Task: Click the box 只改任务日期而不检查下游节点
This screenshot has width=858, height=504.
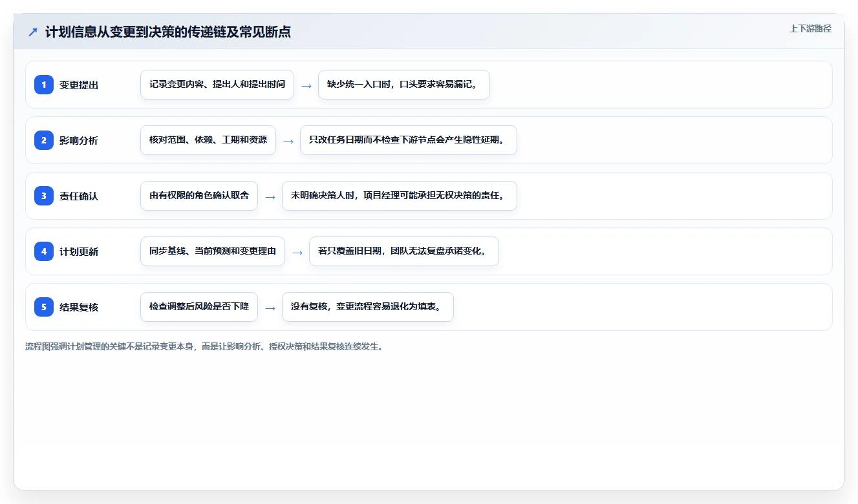Action: tap(409, 140)
